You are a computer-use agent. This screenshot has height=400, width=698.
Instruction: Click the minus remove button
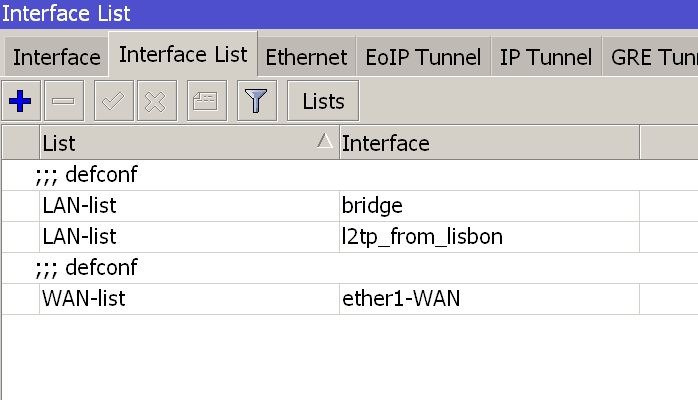(64, 101)
